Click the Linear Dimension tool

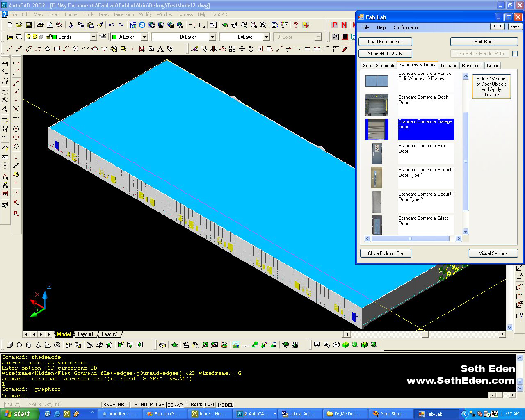pos(5,64)
